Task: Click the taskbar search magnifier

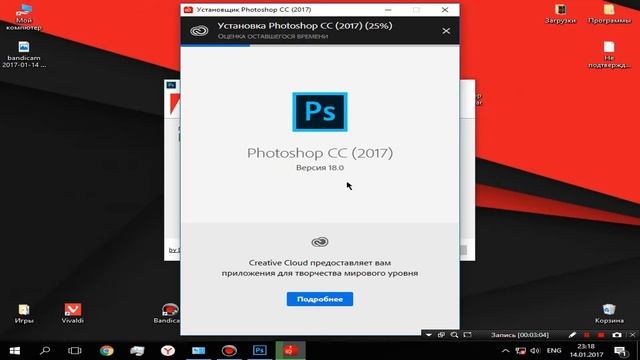Action: point(45,351)
